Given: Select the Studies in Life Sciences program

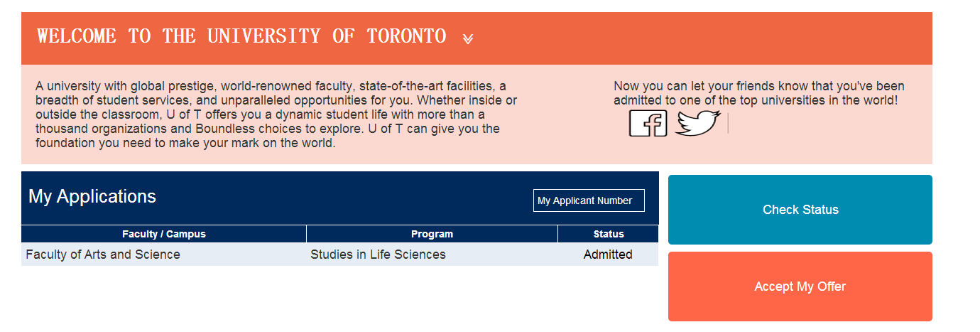Looking at the screenshot, I should tap(378, 255).
